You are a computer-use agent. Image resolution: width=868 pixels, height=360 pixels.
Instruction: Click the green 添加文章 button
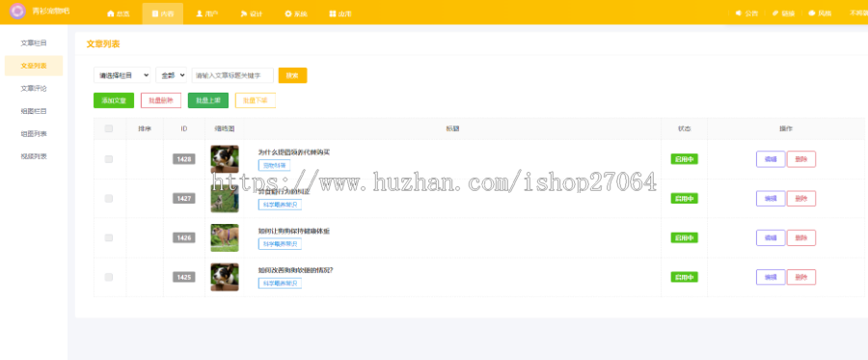[114, 100]
